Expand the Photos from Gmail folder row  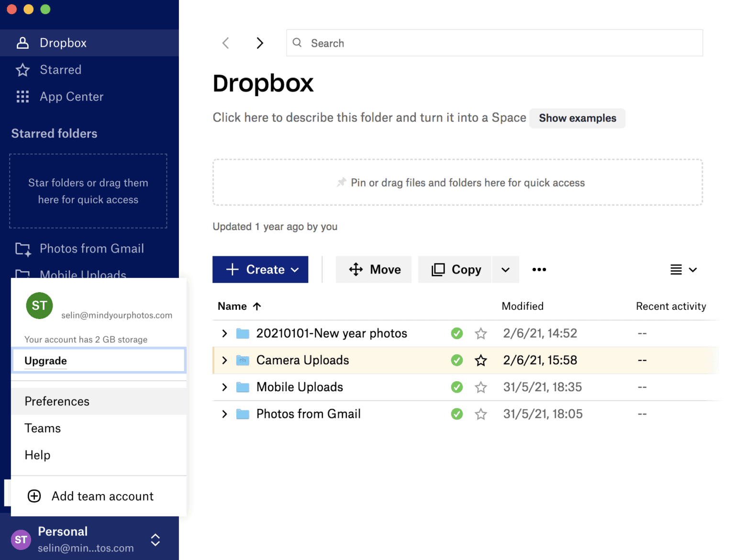pos(224,414)
